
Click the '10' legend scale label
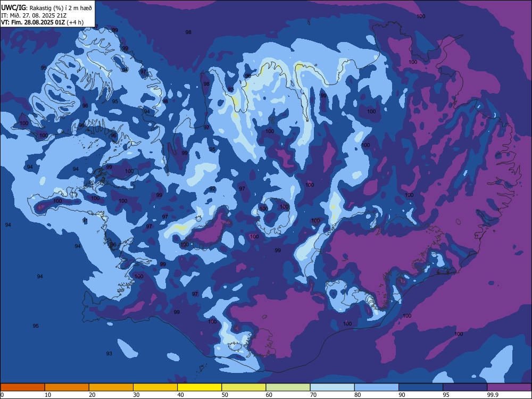coord(48,395)
